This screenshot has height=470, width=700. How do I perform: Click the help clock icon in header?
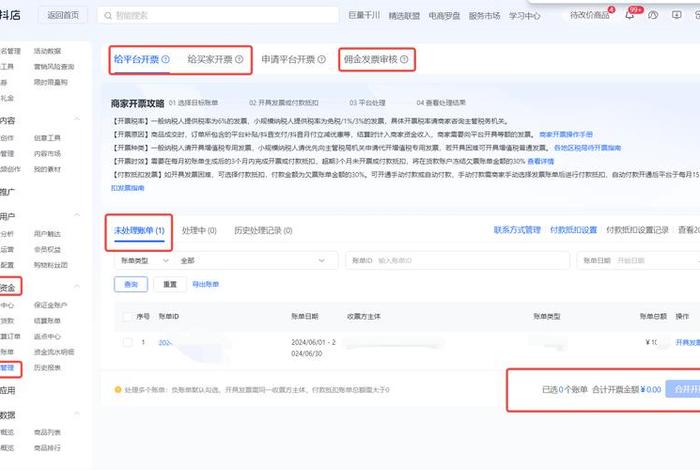[x=653, y=15]
